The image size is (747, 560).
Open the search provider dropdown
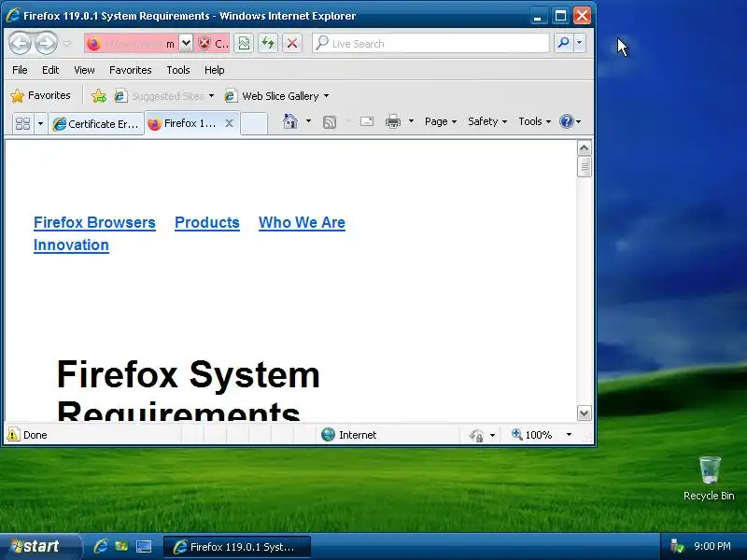(x=579, y=43)
